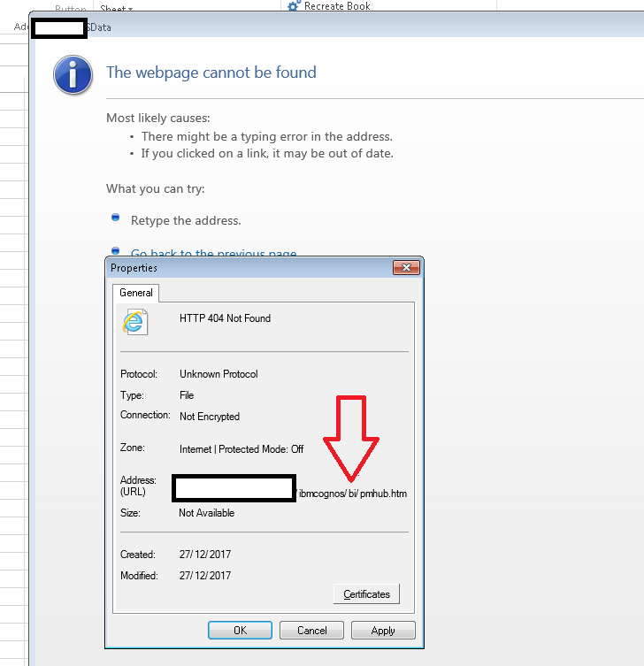644x666 pixels.
Task: Open the Certificates dialog
Action: pos(366,594)
